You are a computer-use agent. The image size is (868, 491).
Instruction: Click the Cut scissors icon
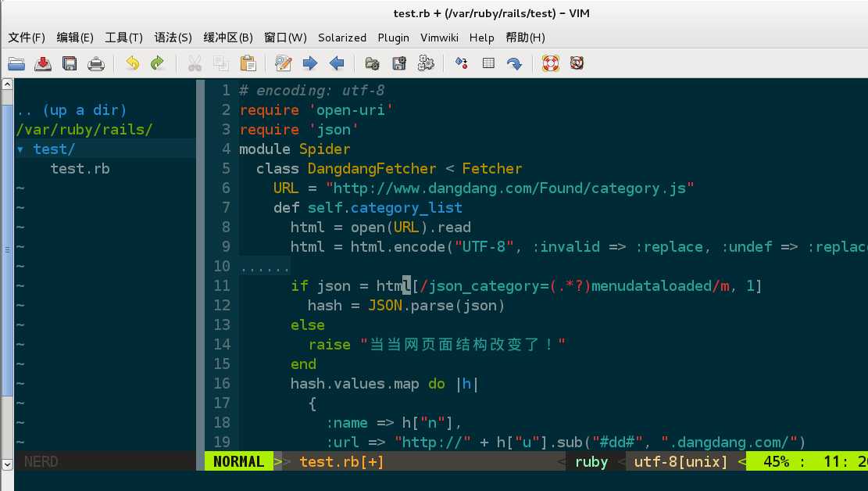tap(195, 64)
